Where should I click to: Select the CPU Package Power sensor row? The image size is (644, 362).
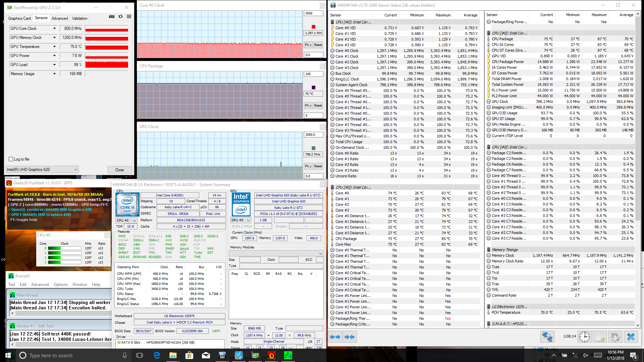[561, 62]
